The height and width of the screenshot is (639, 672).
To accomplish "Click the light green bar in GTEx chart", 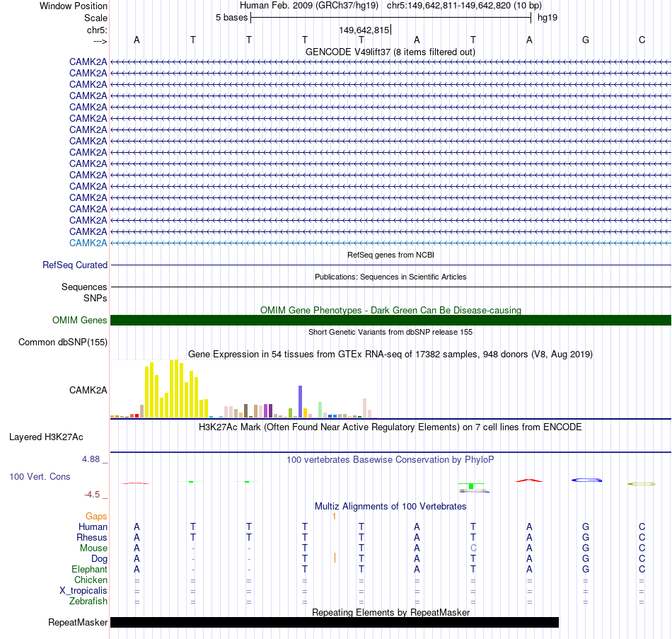I will click(x=320, y=410).
